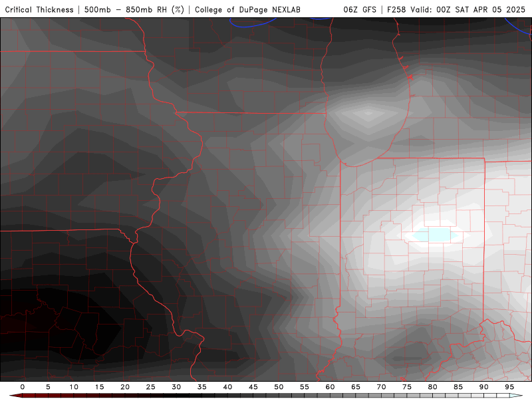The width and height of the screenshot is (532, 399).
Task: Click "College of DuPage NEXLAB" text
Action: tap(247, 10)
